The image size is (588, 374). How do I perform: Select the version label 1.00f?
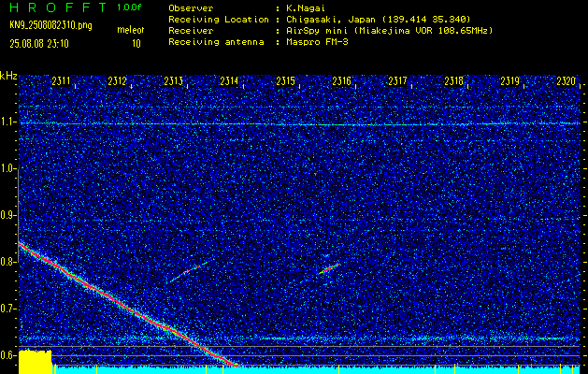(x=129, y=7)
